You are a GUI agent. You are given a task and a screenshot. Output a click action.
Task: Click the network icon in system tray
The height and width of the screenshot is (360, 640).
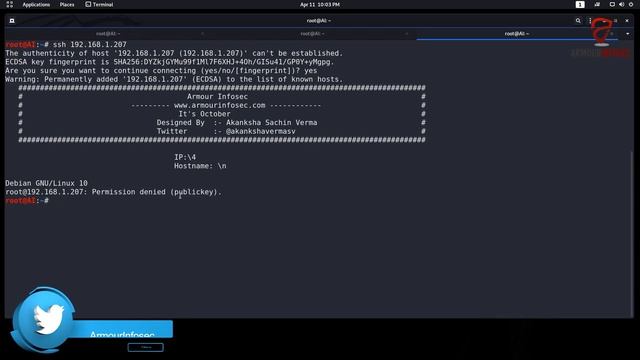(597, 4)
